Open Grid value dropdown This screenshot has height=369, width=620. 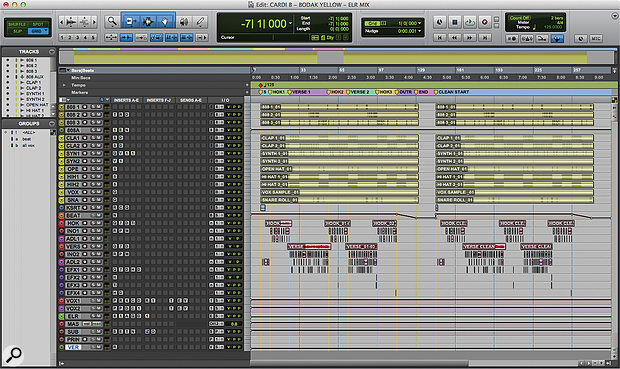pos(419,23)
